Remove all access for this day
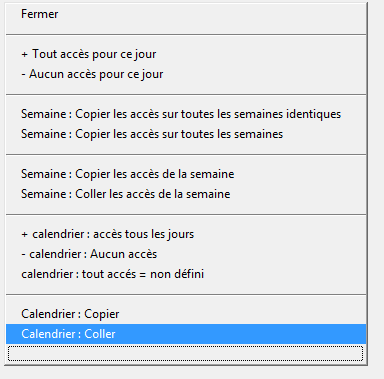Image resolution: width=384 pixels, height=379 pixels. pyautogui.click(x=186, y=74)
